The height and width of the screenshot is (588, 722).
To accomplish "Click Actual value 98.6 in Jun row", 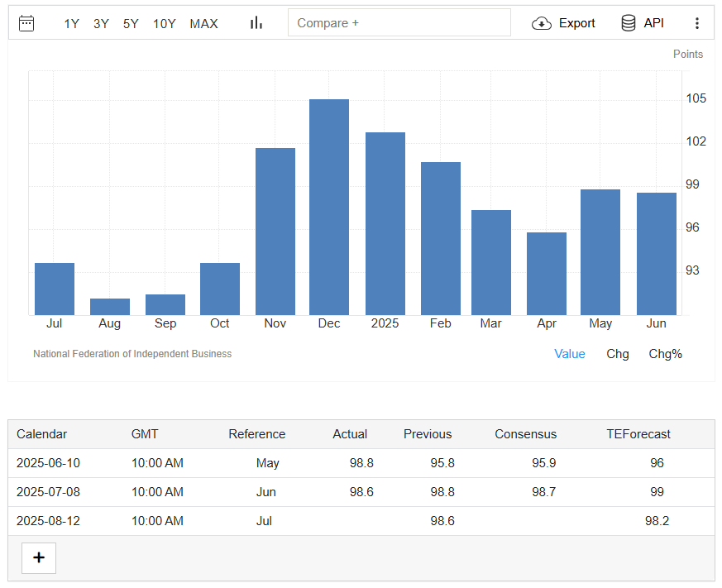I will point(361,492).
